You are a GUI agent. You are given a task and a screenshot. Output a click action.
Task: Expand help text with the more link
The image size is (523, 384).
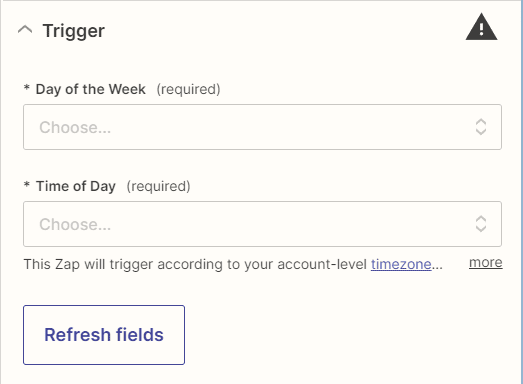click(x=486, y=263)
